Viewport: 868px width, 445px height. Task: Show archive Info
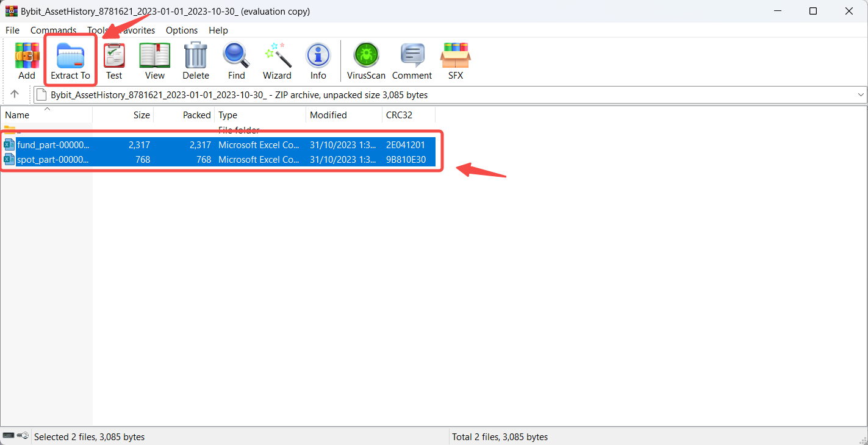(x=318, y=61)
